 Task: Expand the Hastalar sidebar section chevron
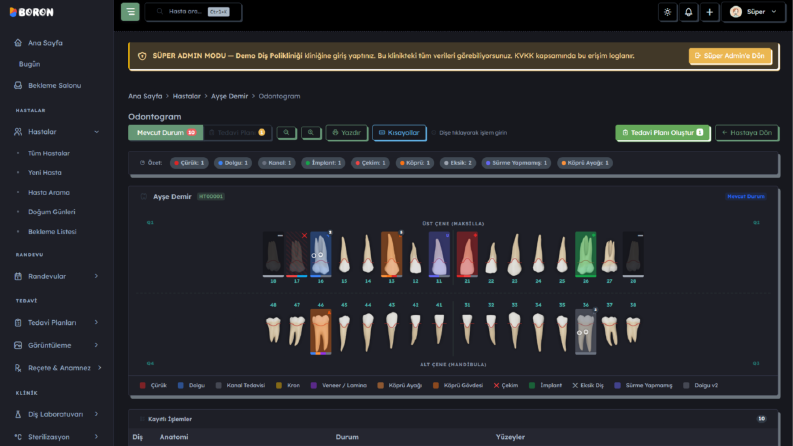point(97,132)
